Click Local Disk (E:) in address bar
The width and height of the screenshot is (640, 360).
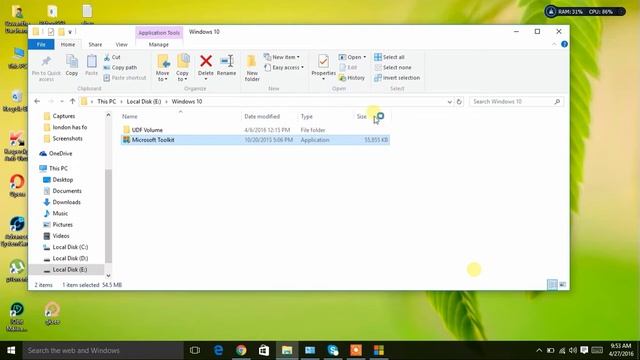[144, 101]
